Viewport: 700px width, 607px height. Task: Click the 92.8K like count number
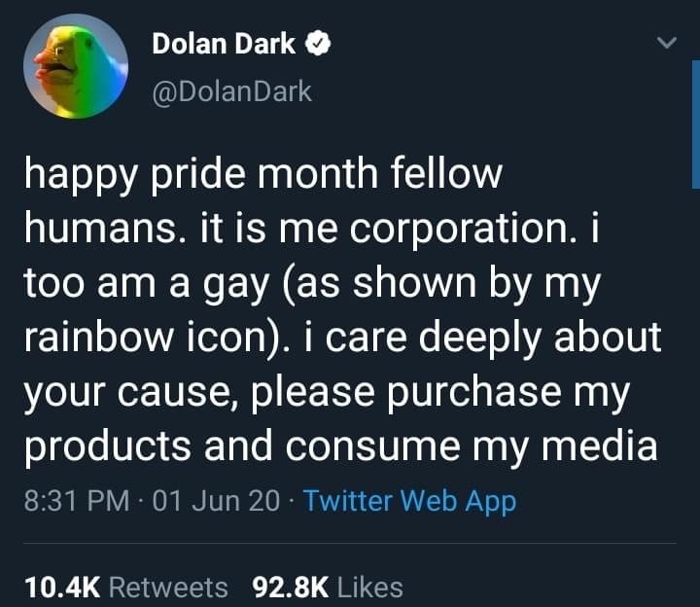(292, 587)
